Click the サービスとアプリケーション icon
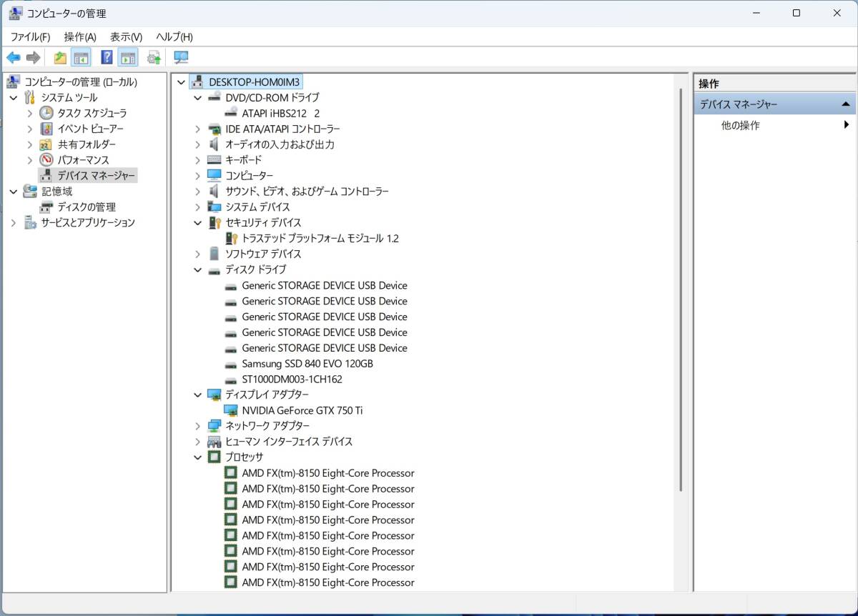 pyautogui.click(x=30, y=223)
